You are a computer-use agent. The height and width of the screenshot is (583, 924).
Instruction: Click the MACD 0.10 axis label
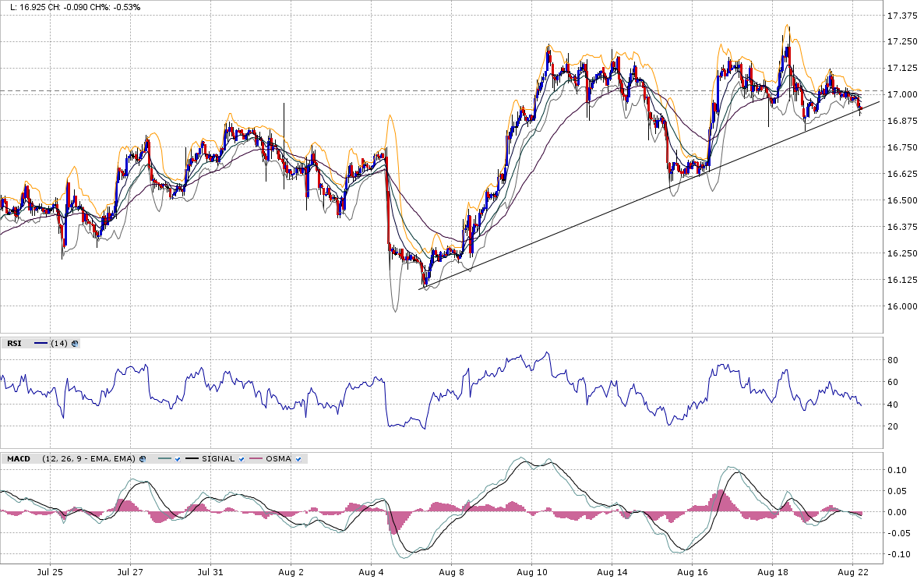tap(897, 470)
